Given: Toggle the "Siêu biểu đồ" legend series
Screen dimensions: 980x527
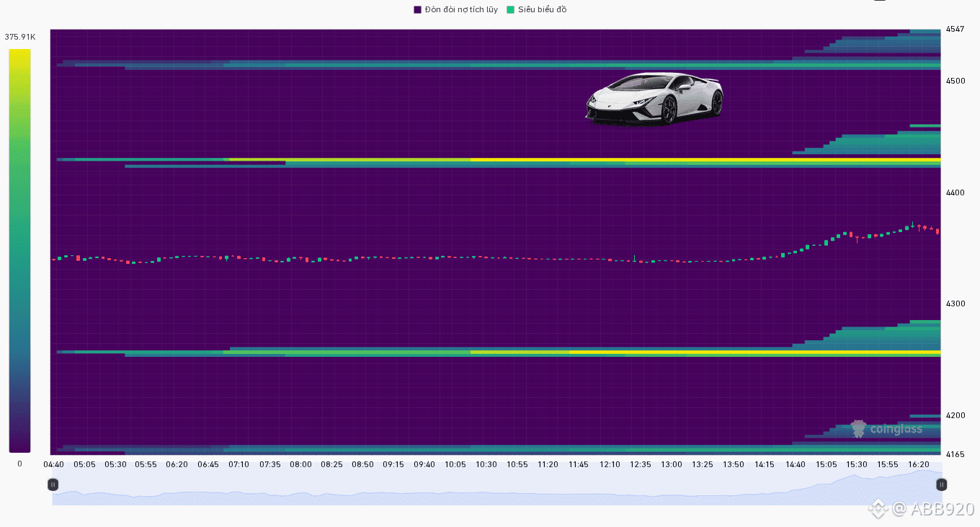Looking at the screenshot, I should 542,9.
